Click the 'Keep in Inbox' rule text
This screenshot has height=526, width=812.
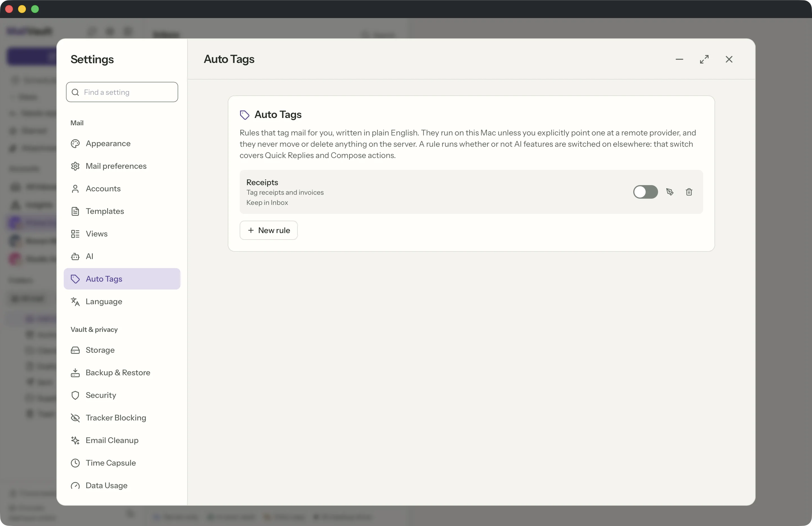(267, 203)
